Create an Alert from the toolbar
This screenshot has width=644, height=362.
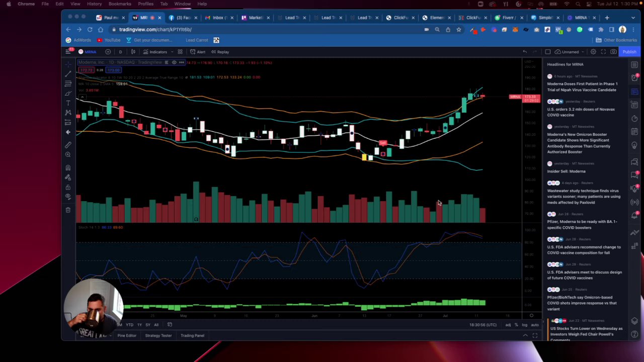point(198,52)
